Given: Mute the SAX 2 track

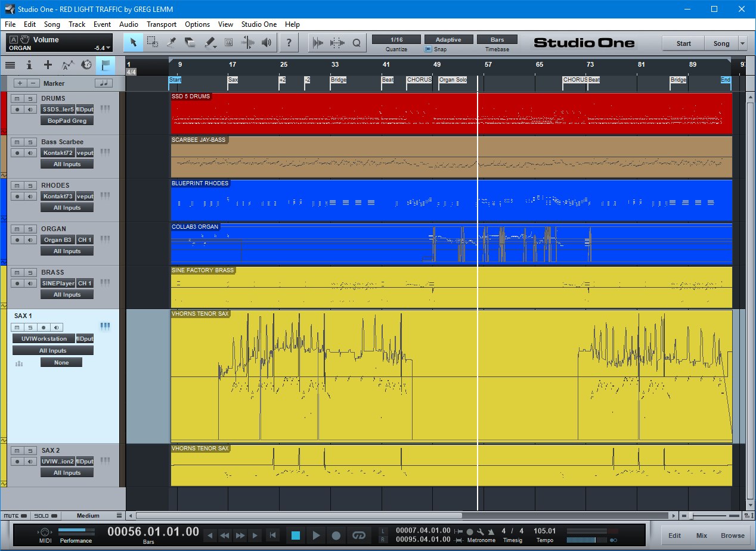Looking at the screenshot, I should coord(17,450).
